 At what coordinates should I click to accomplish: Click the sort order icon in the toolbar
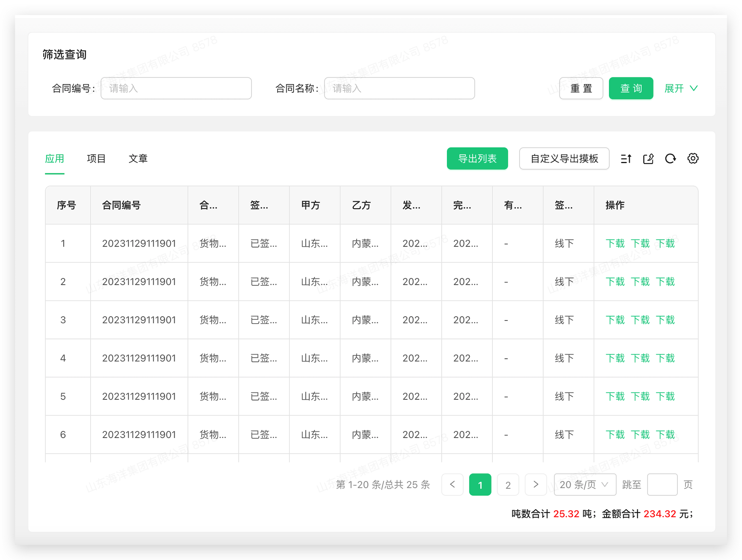coord(626,159)
